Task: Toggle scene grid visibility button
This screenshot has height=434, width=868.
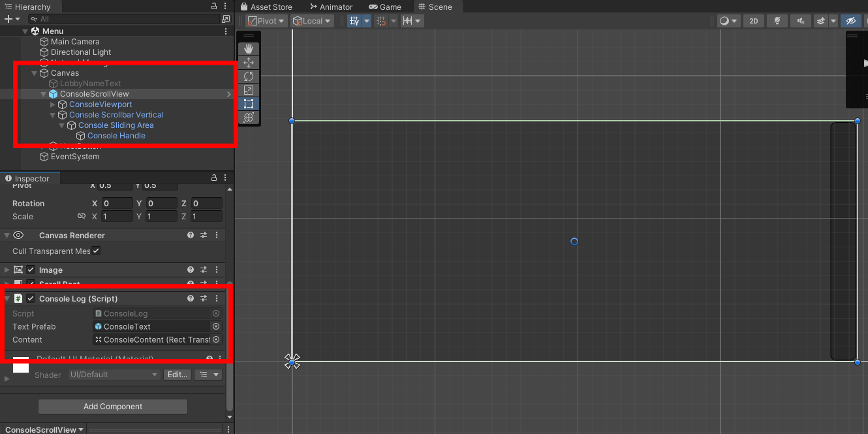Action: 354,21
